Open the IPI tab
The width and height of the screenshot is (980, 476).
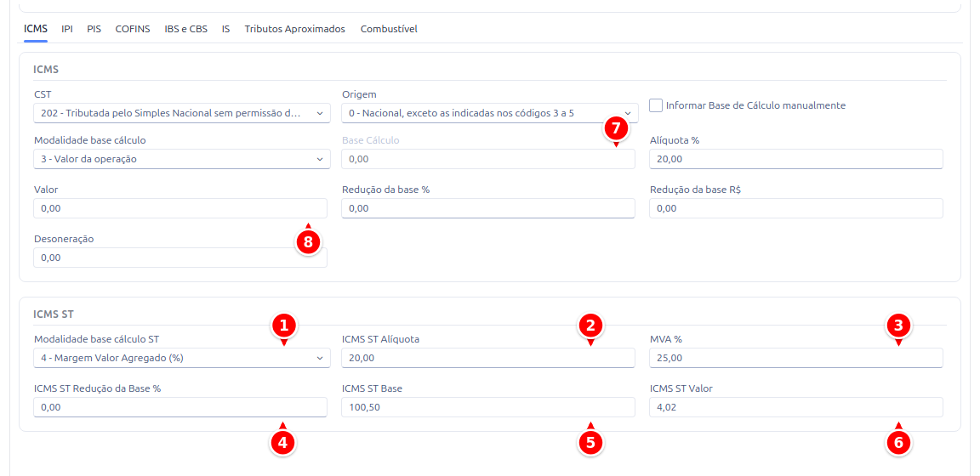click(67, 29)
